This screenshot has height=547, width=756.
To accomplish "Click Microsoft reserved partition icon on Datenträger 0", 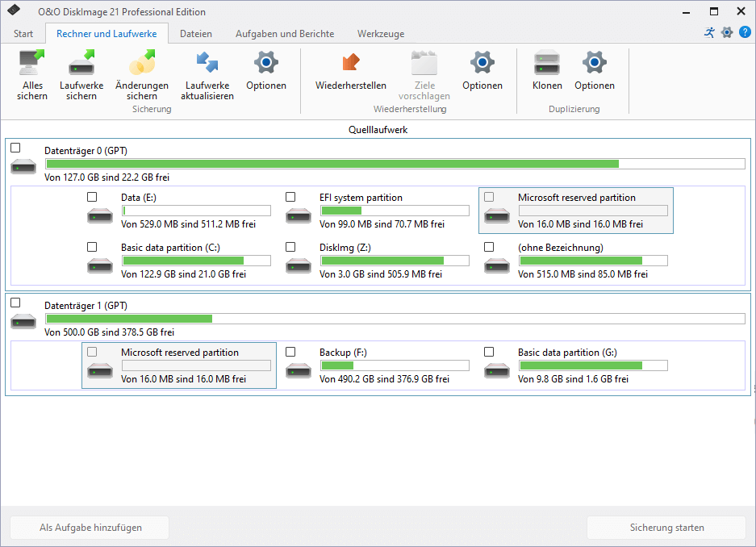I will tap(497, 215).
